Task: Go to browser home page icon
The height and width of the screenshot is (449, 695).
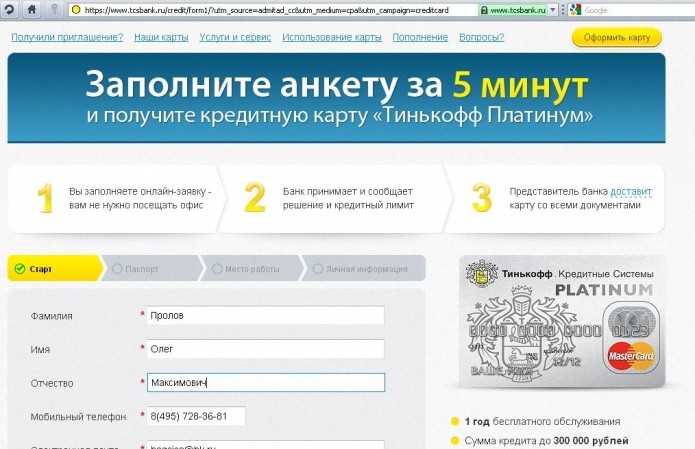Action: [x=31, y=9]
